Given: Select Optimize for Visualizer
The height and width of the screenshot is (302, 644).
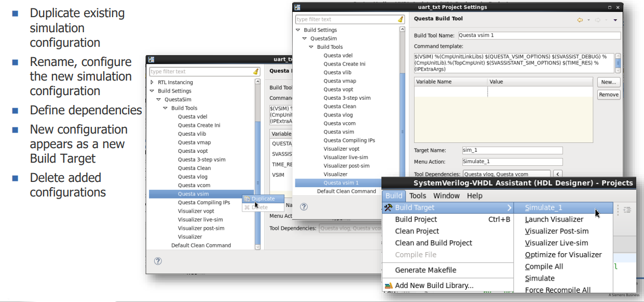Looking at the screenshot, I should [563, 255].
